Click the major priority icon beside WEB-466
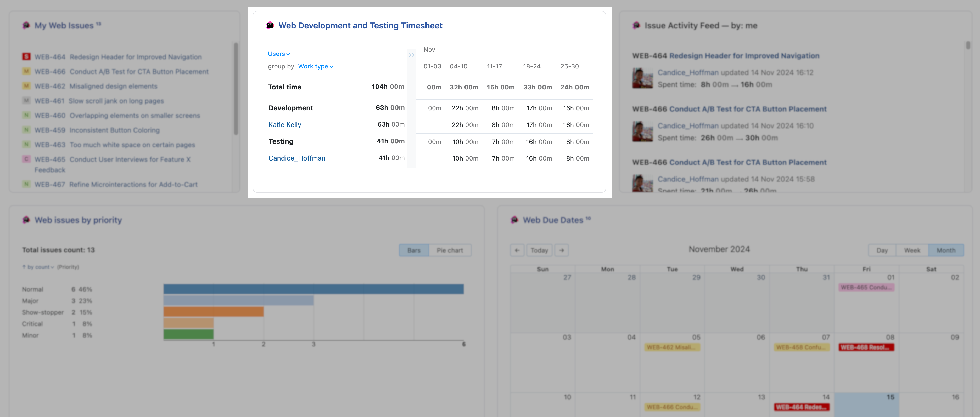This screenshot has width=980, height=417. 26,71
